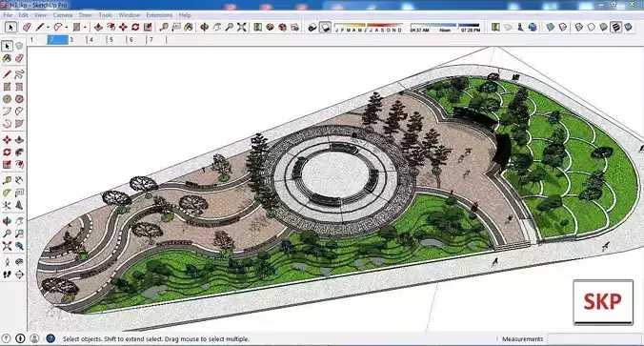The height and width of the screenshot is (346, 644).
Task: Select the Text label tool in left toolbar
Action: (x=19, y=193)
